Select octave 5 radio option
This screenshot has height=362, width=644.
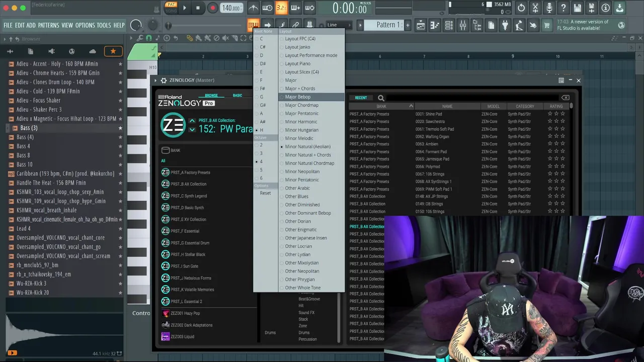tap(261, 170)
